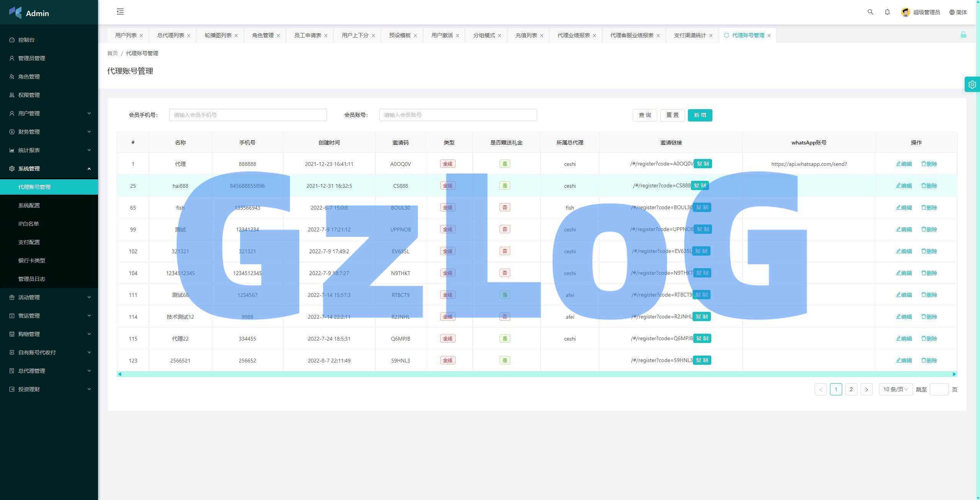
Task: Click the globe language icon
Action: [952, 12]
